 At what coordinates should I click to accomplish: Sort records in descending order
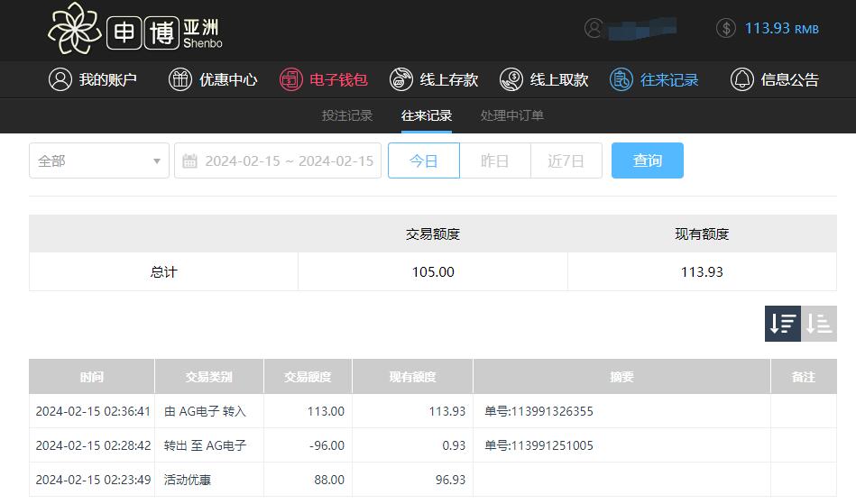pyautogui.click(x=783, y=324)
